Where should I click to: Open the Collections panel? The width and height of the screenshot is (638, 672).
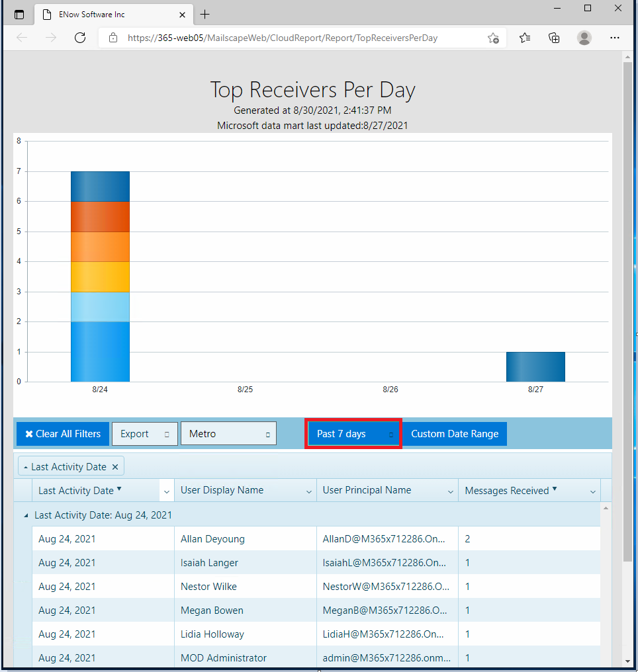point(554,38)
